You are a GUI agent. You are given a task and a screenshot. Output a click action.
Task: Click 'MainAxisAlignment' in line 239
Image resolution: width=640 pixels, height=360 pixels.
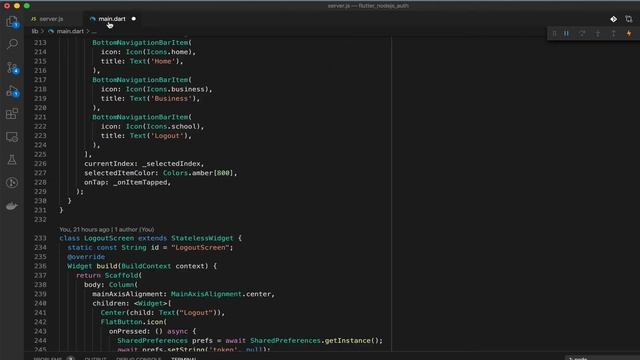point(206,294)
